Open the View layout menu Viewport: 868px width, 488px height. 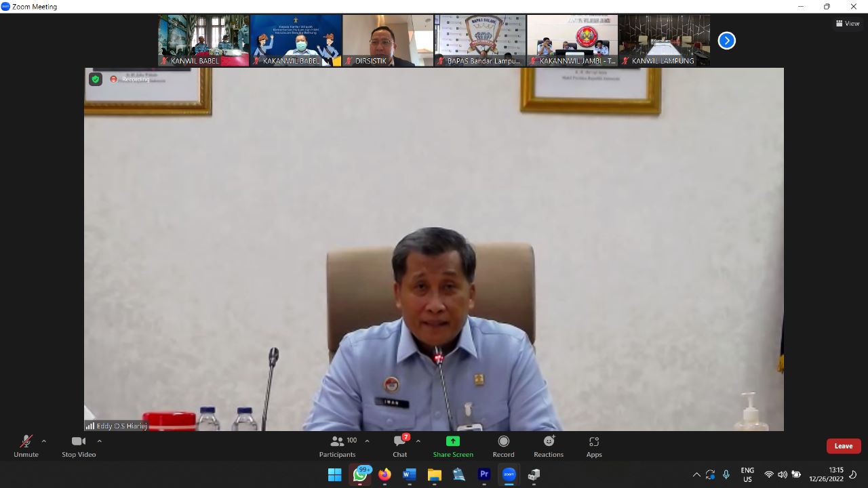point(848,23)
